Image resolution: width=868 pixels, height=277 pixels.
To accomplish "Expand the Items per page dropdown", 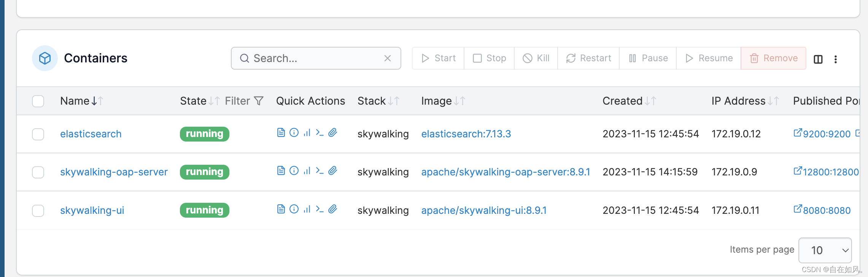I will point(825,250).
